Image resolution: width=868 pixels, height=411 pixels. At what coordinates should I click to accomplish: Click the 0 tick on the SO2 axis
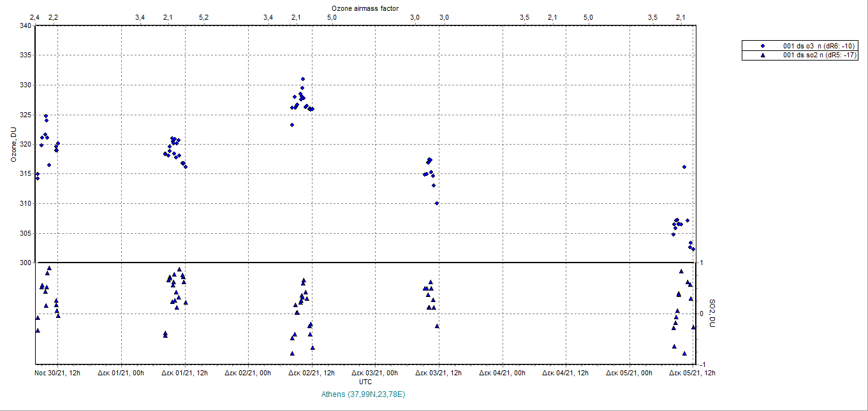[x=701, y=314]
